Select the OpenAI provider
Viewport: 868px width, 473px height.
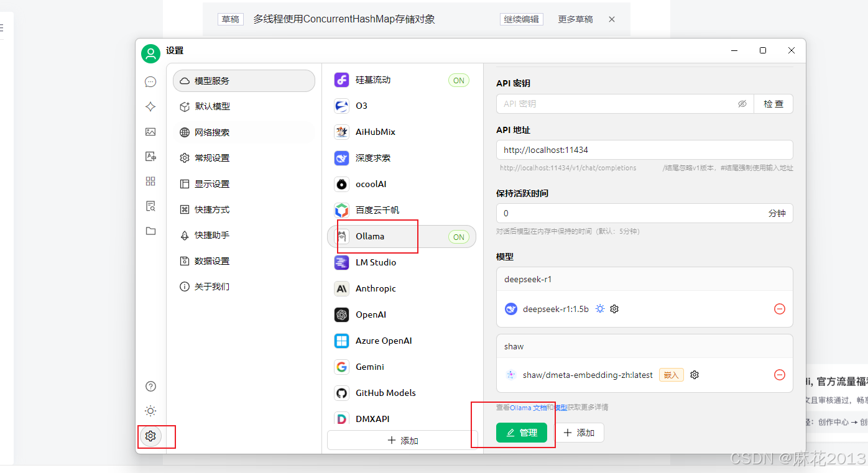(402, 315)
